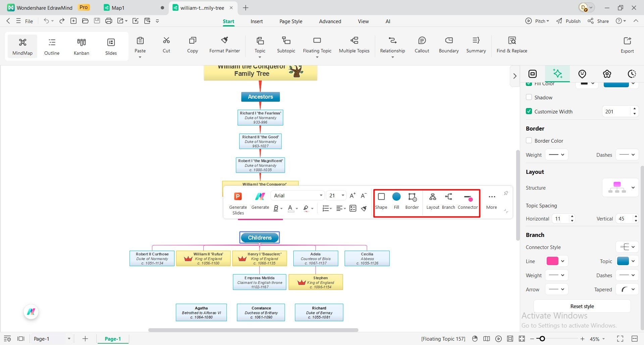Insert Multiple Topics
The width and height of the screenshot is (644, 345).
(354, 45)
